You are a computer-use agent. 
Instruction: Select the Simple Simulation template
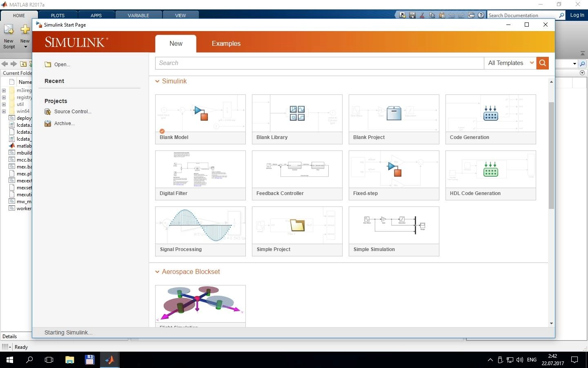click(x=394, y=231)
